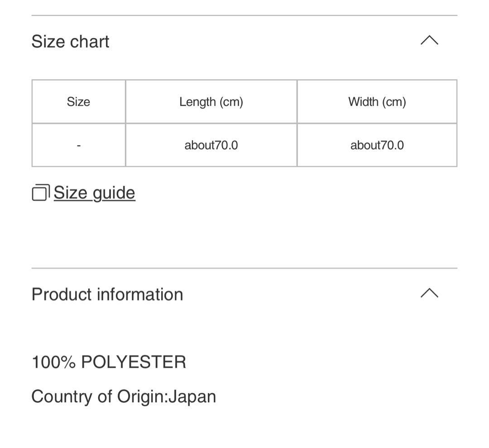Click the divider line above Size chart
The width and height of the screenshot is (489, 448).
pyautogui.click(x=244, y=15)
